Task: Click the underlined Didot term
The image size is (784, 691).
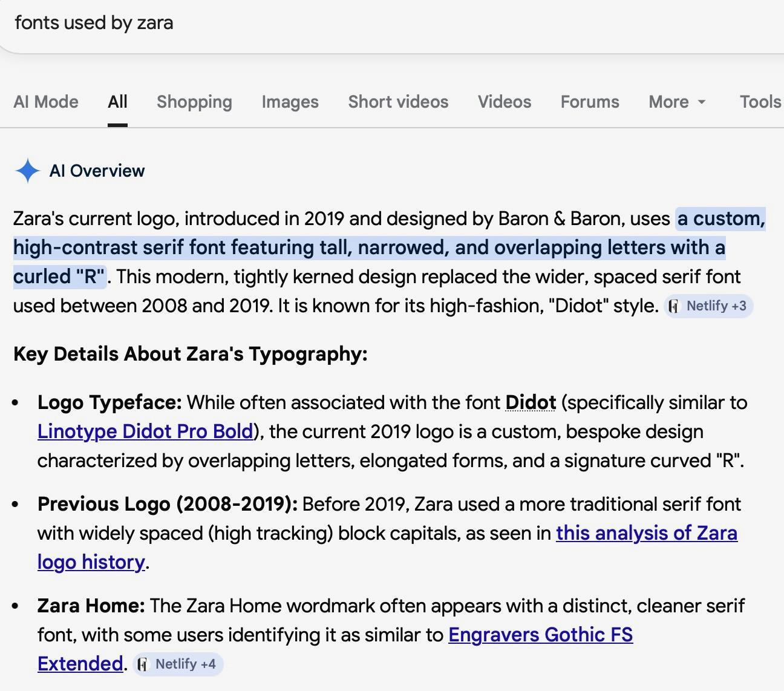Action: (x=531, y=402)
